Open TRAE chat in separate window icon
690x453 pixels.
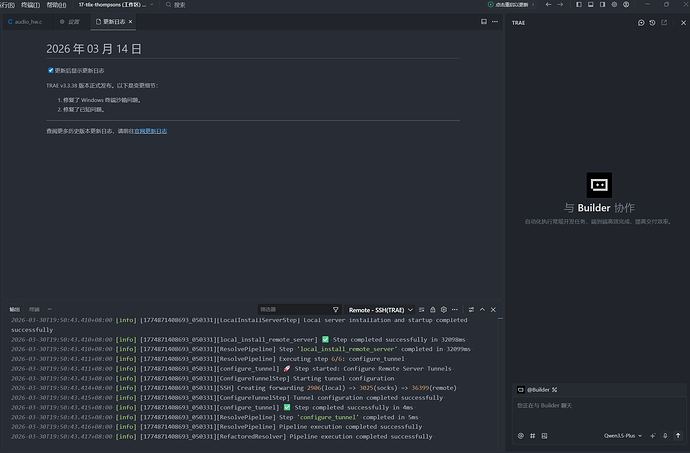point(664,23)
